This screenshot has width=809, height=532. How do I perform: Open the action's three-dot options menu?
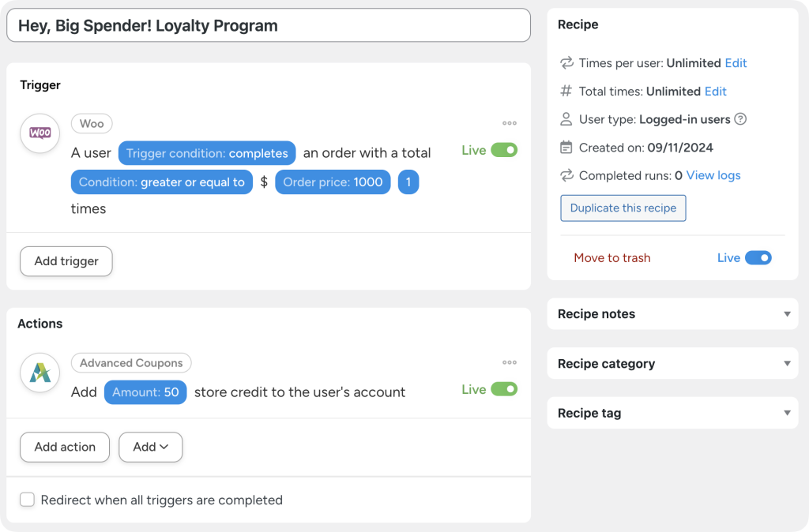[x=510, y=362]
